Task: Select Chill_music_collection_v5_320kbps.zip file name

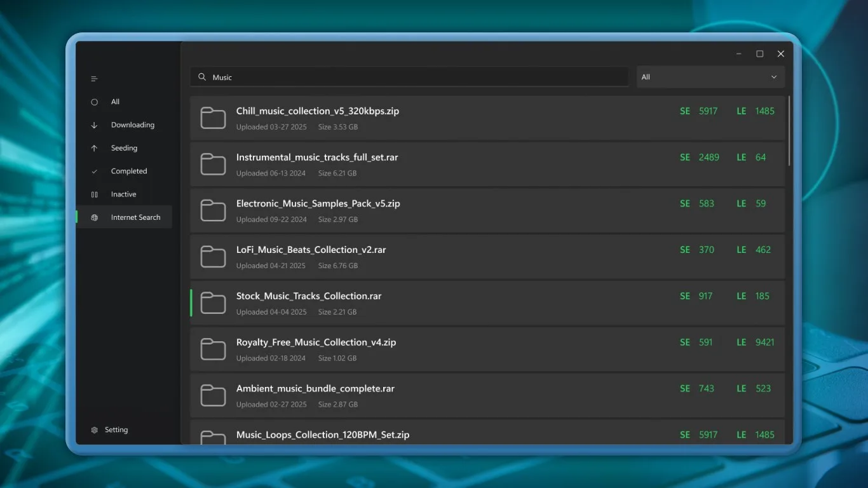Action: 318,111
